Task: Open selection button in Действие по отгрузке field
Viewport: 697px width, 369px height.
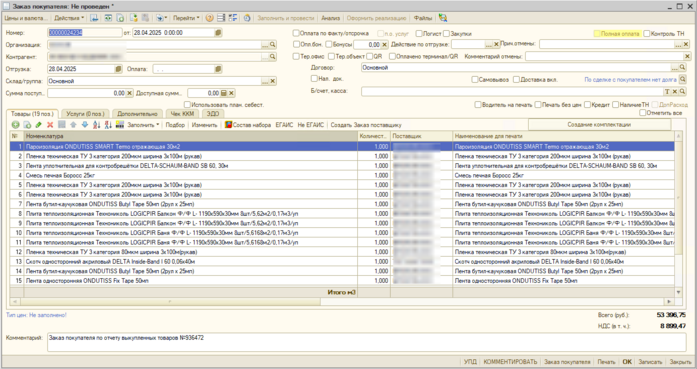Action: coord(489,44)
